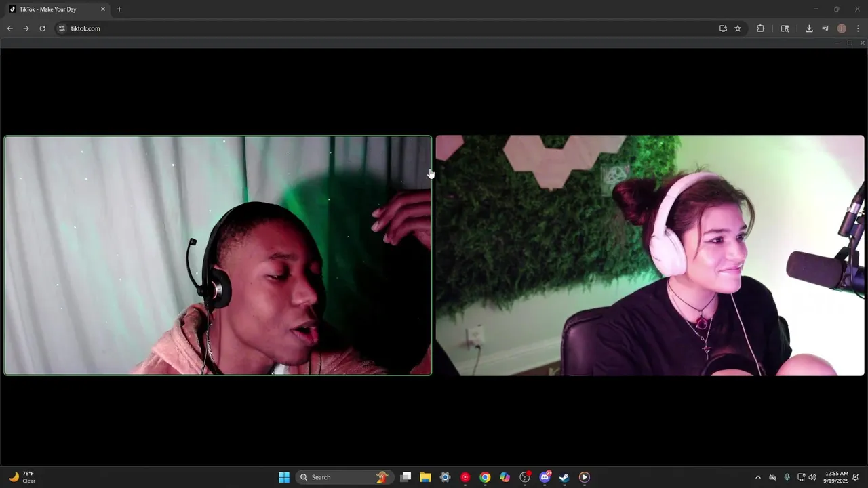Open the Chrome three-dot menu

[858, 28]
